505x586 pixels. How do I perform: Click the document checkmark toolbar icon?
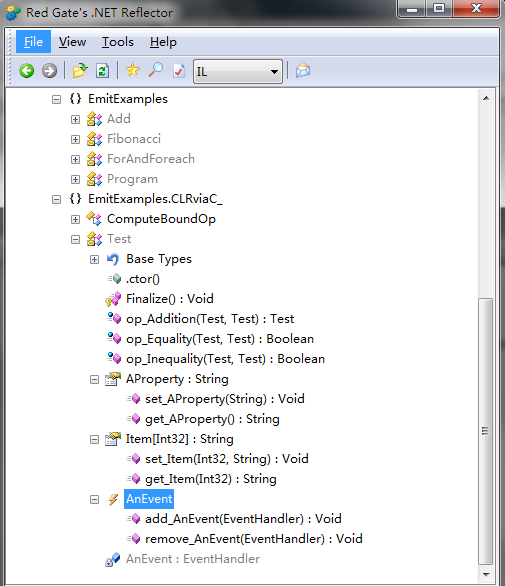(179, 71)
